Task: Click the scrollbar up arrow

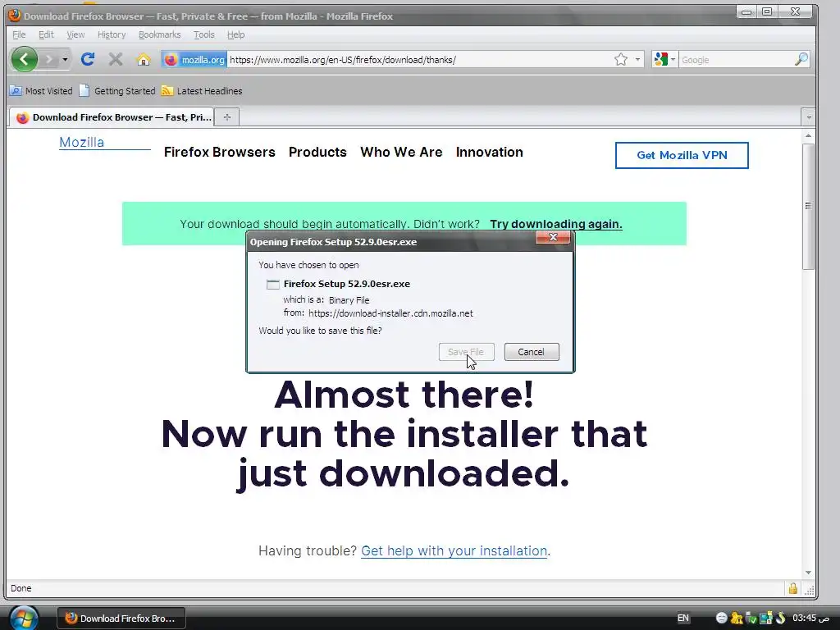Action: click(x=808, y=136)
